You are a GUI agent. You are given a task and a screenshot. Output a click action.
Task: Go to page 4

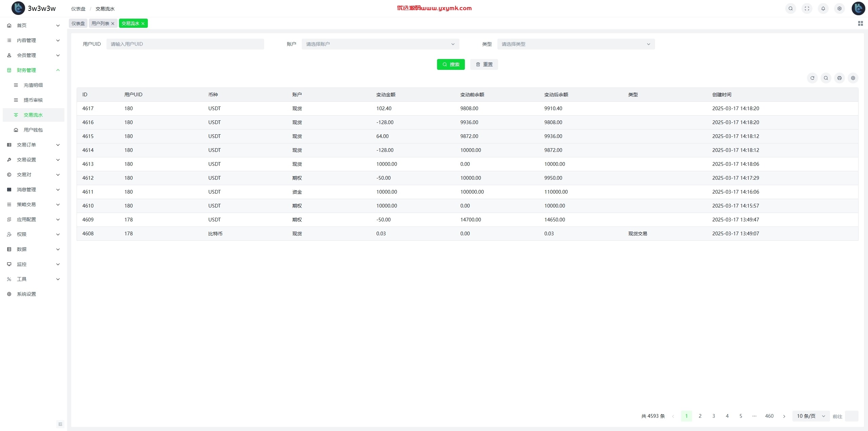tap(727, 416)
